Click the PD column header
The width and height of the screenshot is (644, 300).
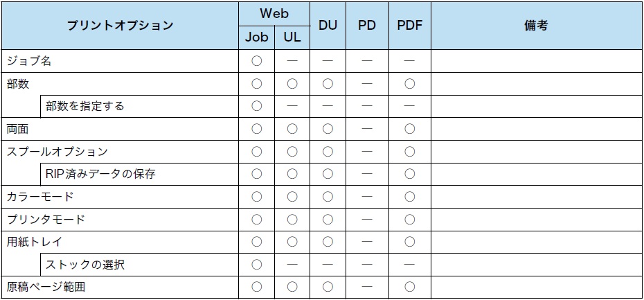click(367, 26)
